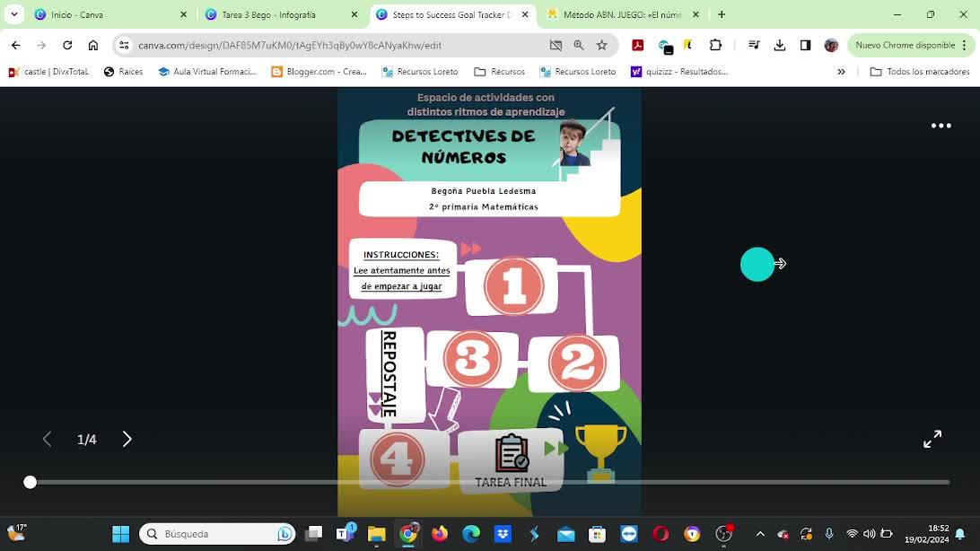Image resolution: width=980 pixels, height=551 pixels.
Task: Open the Chrome profile avatar
Action: click(831, 45)
